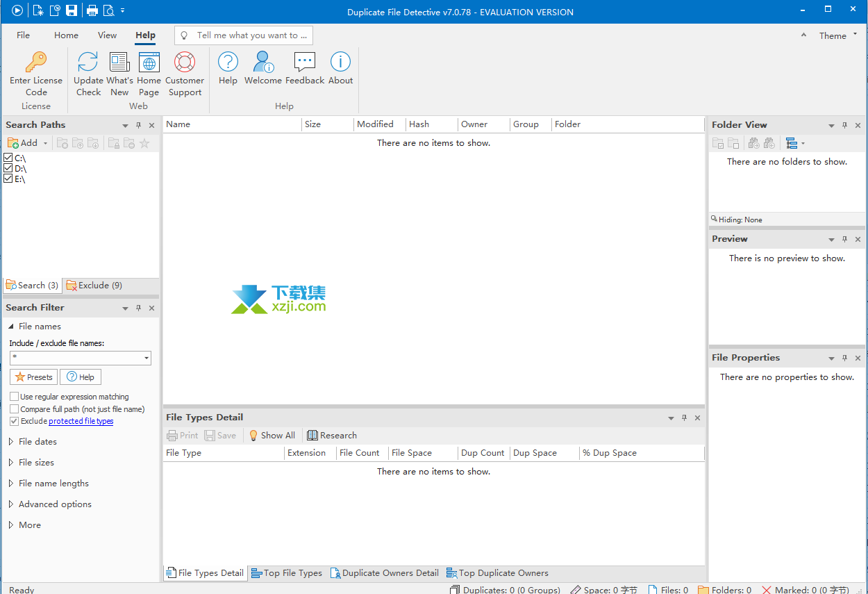Pin the Preview panel
The image size is (868, 594).
(x=844, y=239)
